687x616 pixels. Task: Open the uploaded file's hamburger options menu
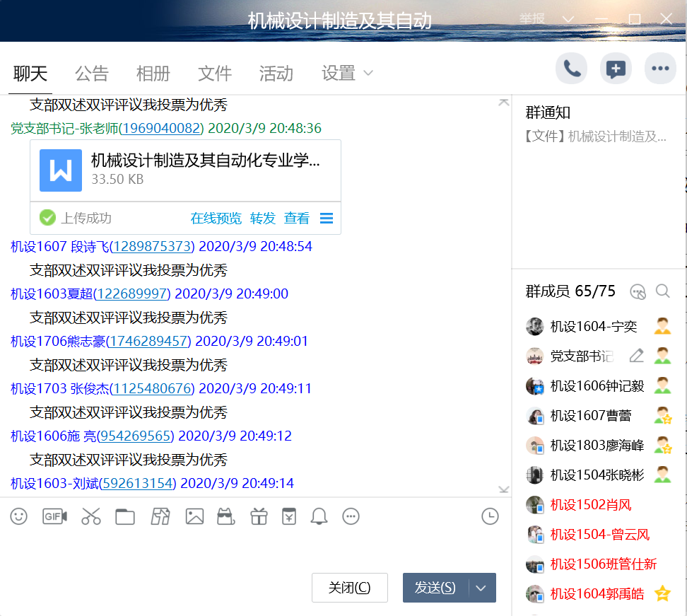tap(327, 219)
